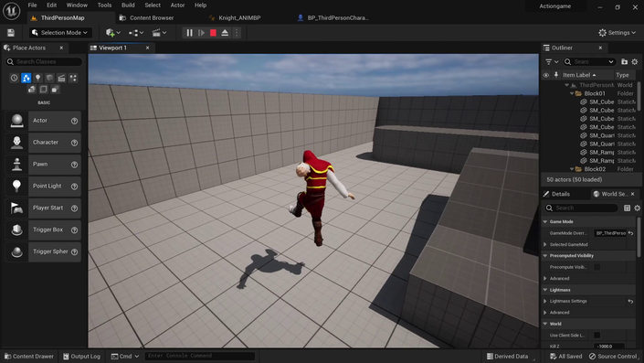Viewport: 644px width, 363px height.
Task: Save the current level with floppy icon
Action: point(11,33)
